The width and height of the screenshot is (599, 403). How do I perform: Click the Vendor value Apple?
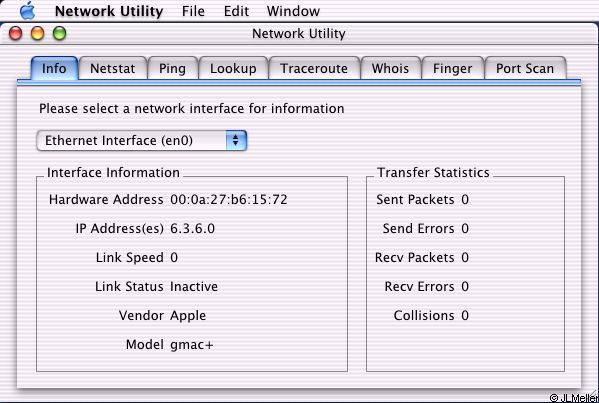coord(188,316)
